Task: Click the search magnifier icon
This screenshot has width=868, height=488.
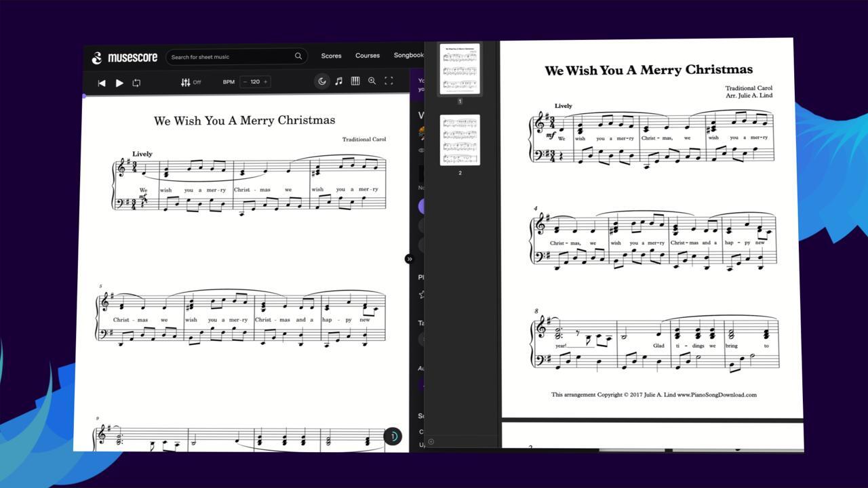Action: (298, 56)
